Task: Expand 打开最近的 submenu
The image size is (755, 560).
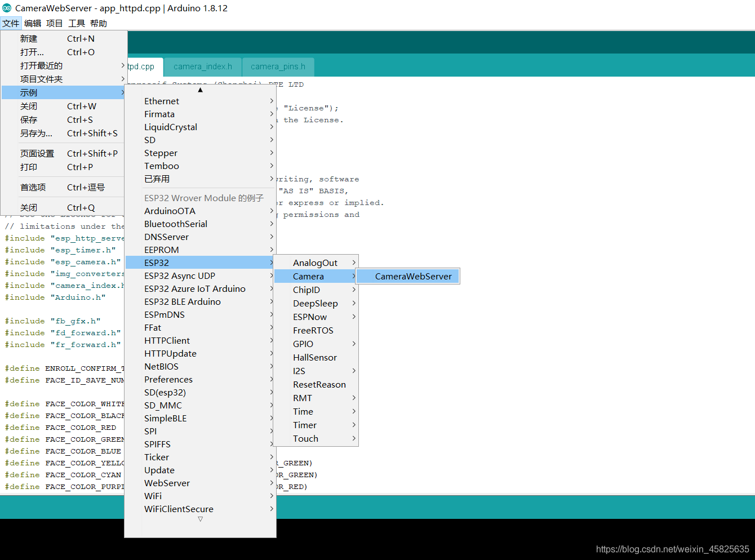Action: click(64, 65)
